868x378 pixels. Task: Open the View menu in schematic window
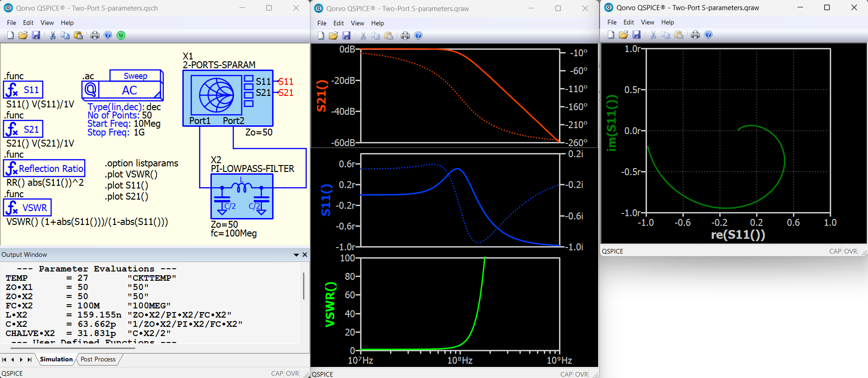pos(47,23)
